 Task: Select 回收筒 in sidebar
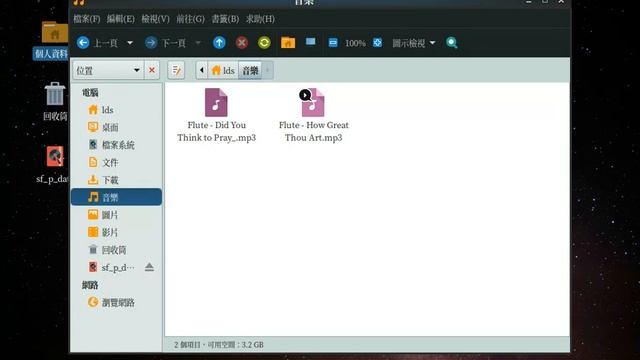(x=116, y=250)
